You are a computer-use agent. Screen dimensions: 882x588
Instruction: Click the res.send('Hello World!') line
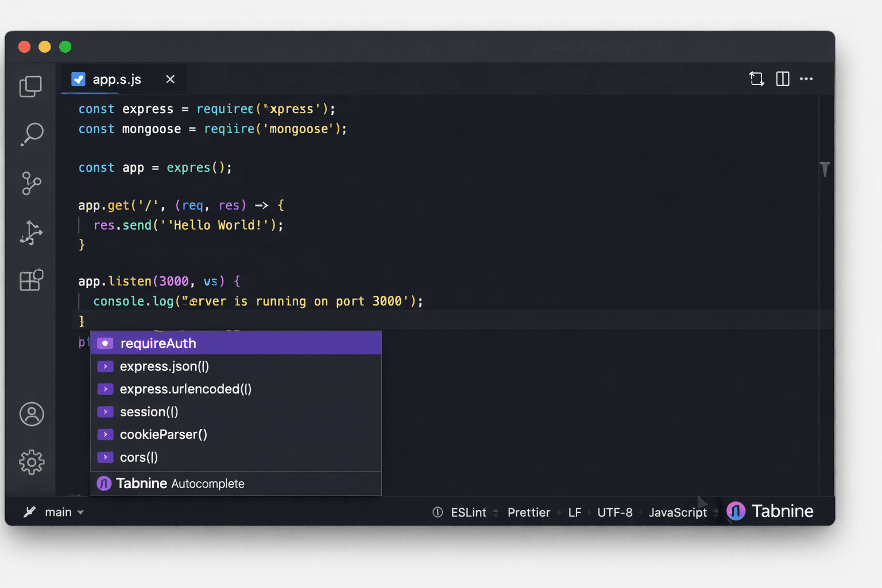click(x=188, y=225)
